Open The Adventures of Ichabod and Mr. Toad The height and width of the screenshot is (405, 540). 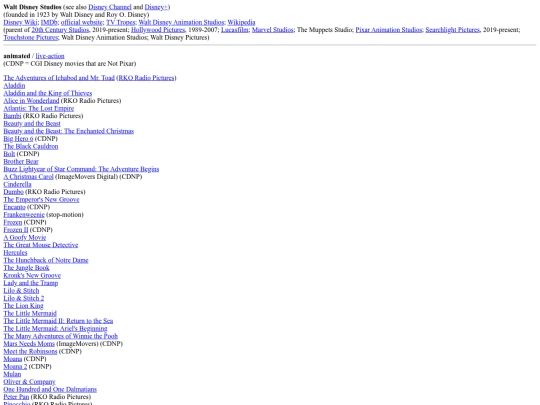coord(59,78)
